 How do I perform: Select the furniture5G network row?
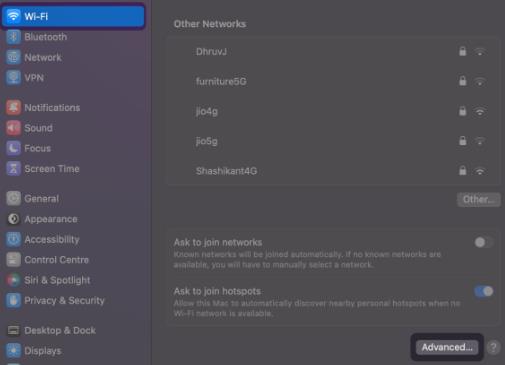pyautogui.click(x=333, y=81)
